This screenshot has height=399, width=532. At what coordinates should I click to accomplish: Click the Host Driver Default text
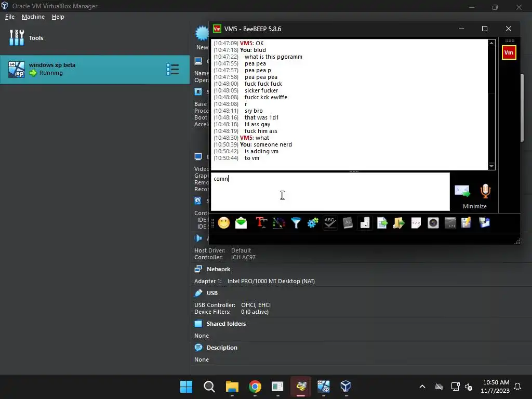[x=222, y=250]
